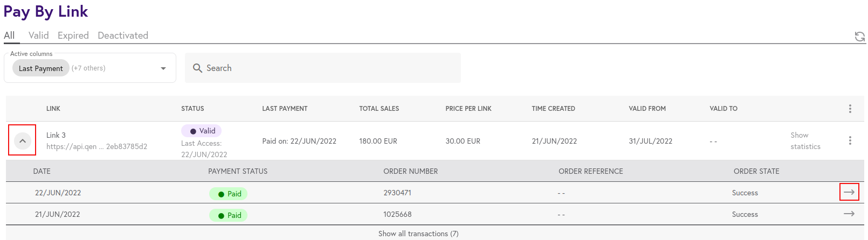Switch to the Deactivated tab
The width and height of the screenshot is (868, 240).
pyautogui.click(x=123, y=36)
